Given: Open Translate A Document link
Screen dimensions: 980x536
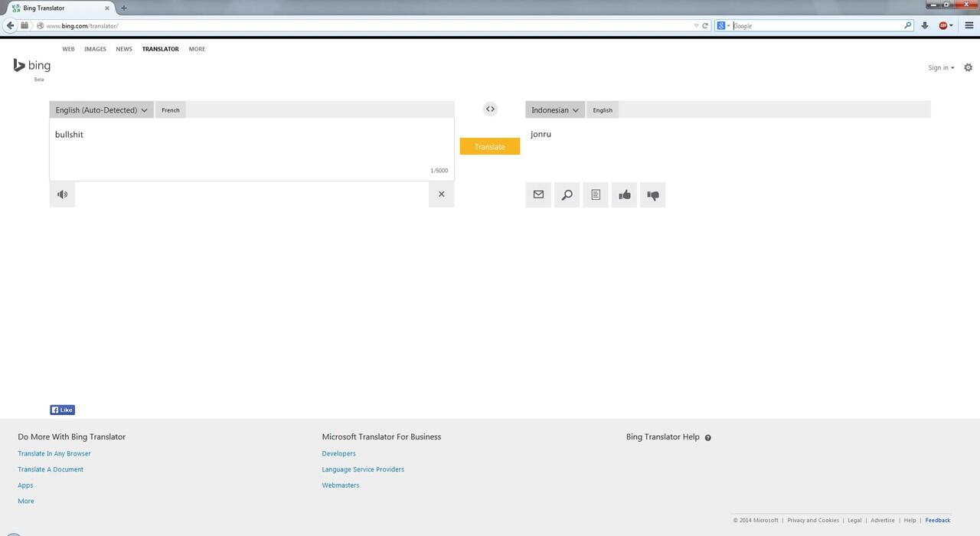Looking at the screenshot, I should pyautogui.click(x=51, y=469).
